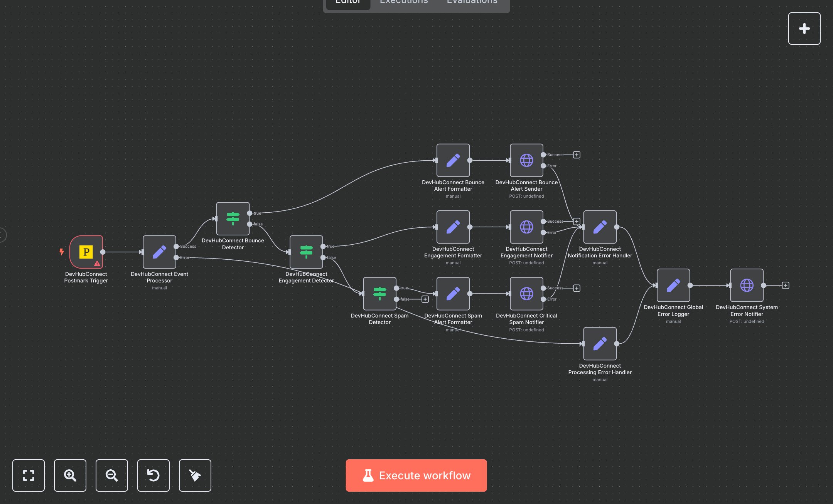Add a node on Spam Detector false branch
The height and width of the screenshot is (504, 833).
pyautogui.click(x=425, y=299)
